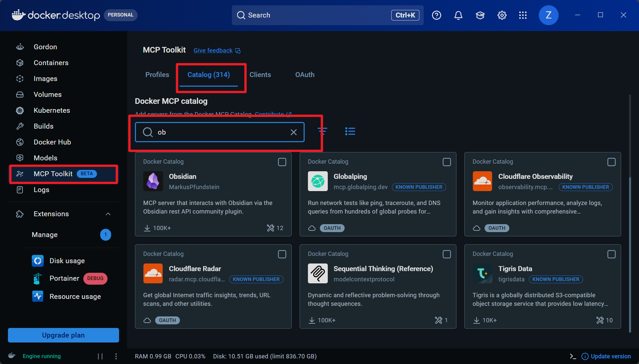
Task: Click the Update version link
Action: coord(611,356)
